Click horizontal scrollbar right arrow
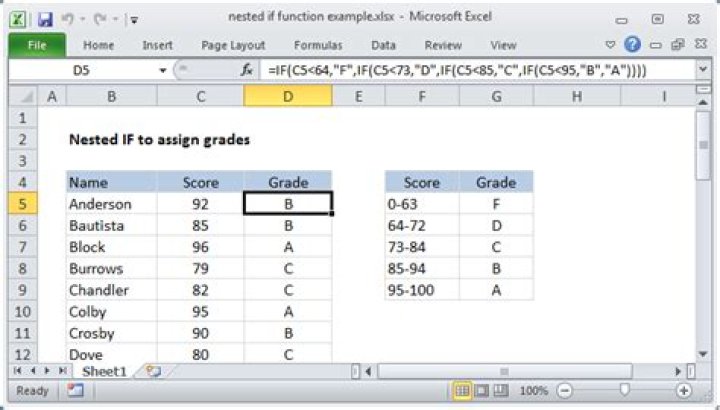This screenshot has width=720, height=410. (678, 371)
